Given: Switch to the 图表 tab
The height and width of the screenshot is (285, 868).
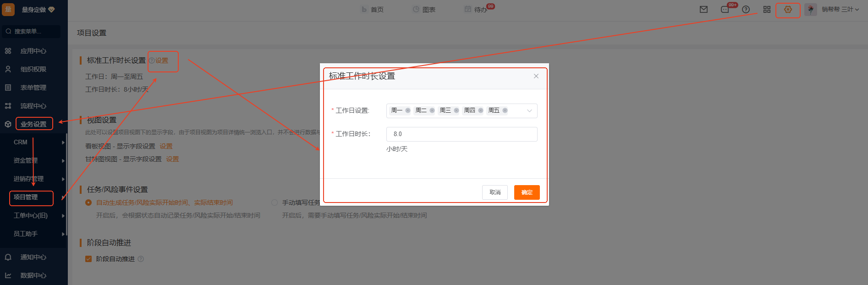Looking at the screenshot, I should pyautogui.click(x=424, y=10).
